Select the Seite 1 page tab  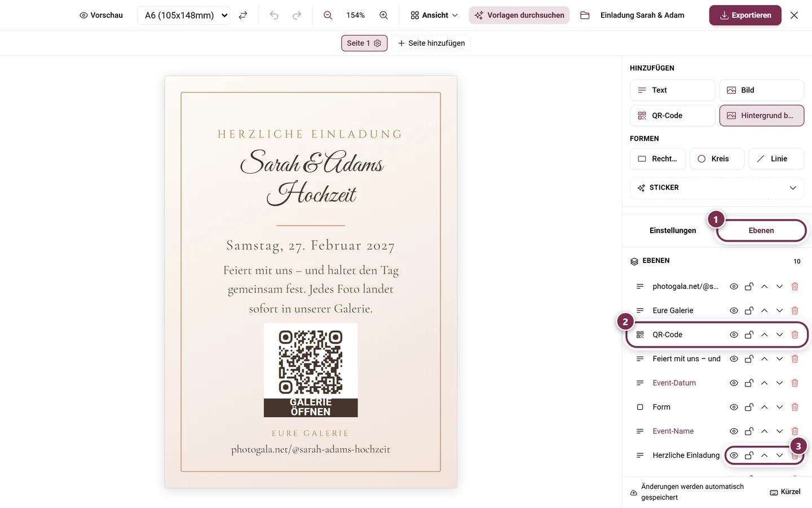[x=364, y=43]
